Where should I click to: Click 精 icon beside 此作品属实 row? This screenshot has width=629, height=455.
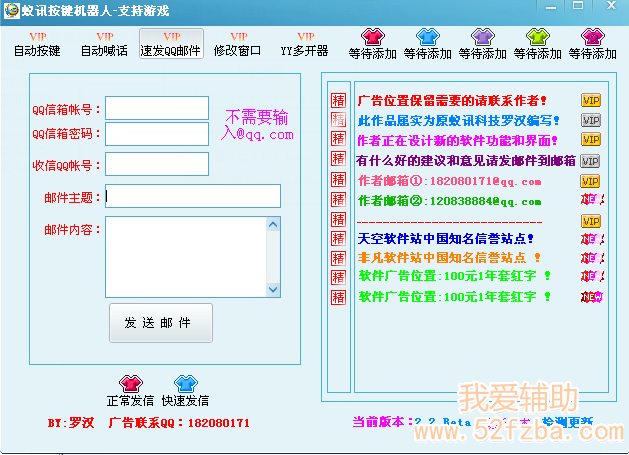coord(338,120)
